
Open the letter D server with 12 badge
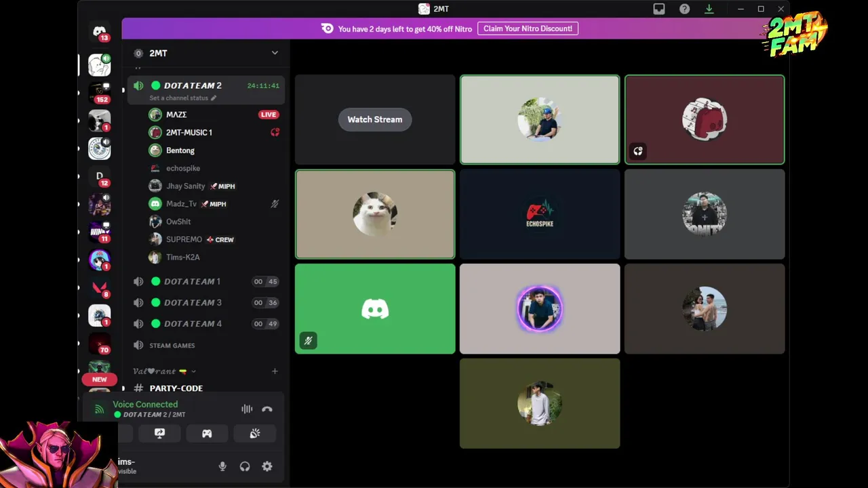coord(100,176)
